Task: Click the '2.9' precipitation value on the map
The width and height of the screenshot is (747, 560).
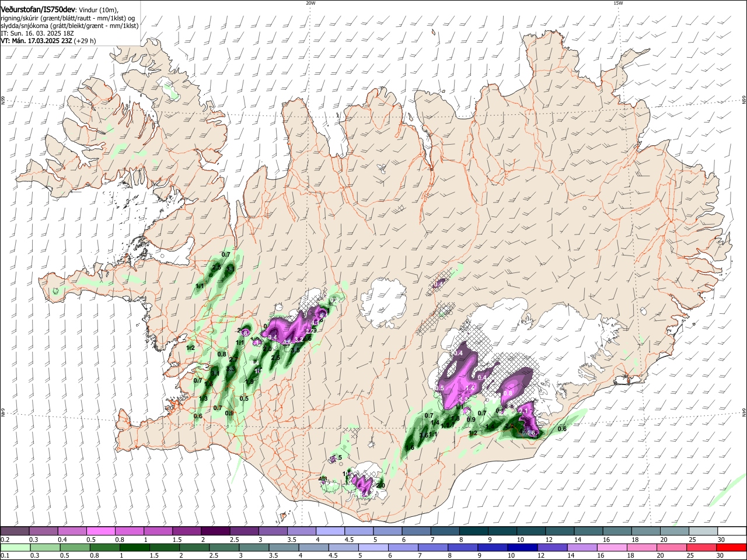Action: tap(312, 330)
